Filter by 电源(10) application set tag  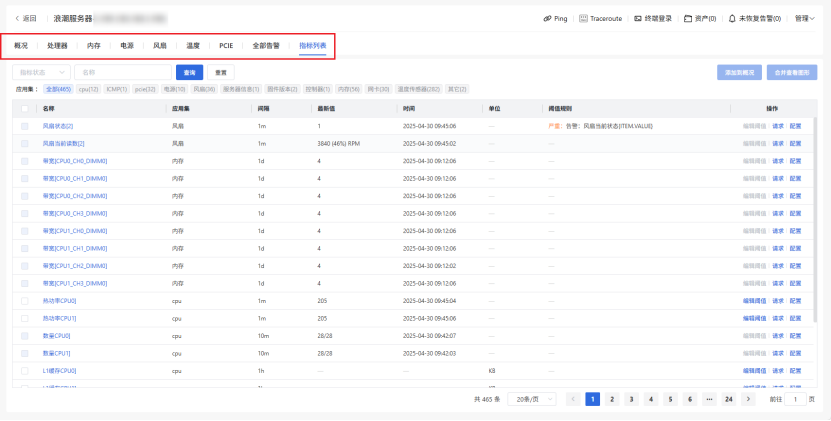[174, 89]
